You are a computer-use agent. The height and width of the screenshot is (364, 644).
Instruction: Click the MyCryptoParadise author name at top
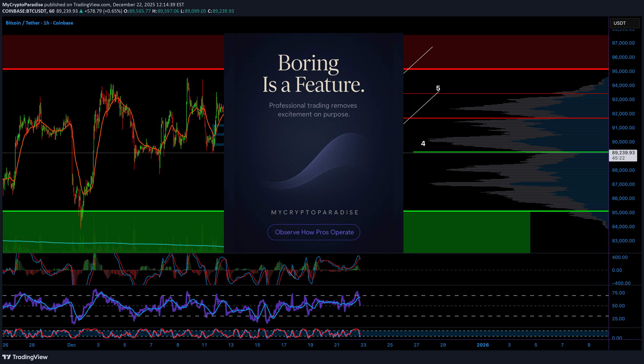(x=22, y=5)
